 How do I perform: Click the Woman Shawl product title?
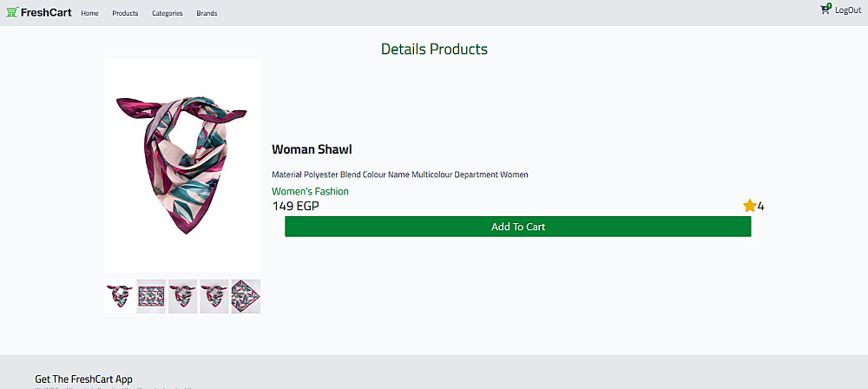[312, 149]
